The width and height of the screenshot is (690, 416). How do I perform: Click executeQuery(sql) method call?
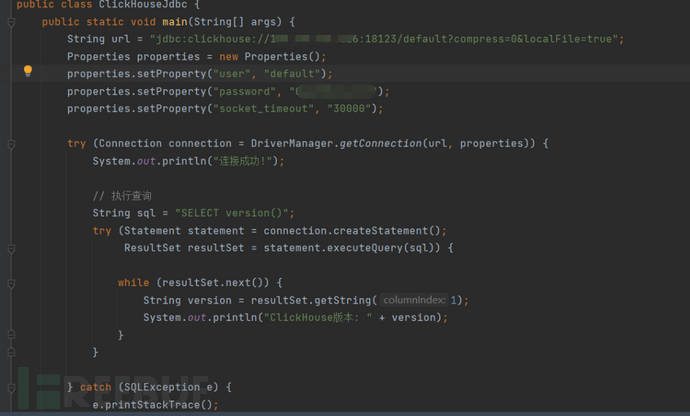(383, 248)
